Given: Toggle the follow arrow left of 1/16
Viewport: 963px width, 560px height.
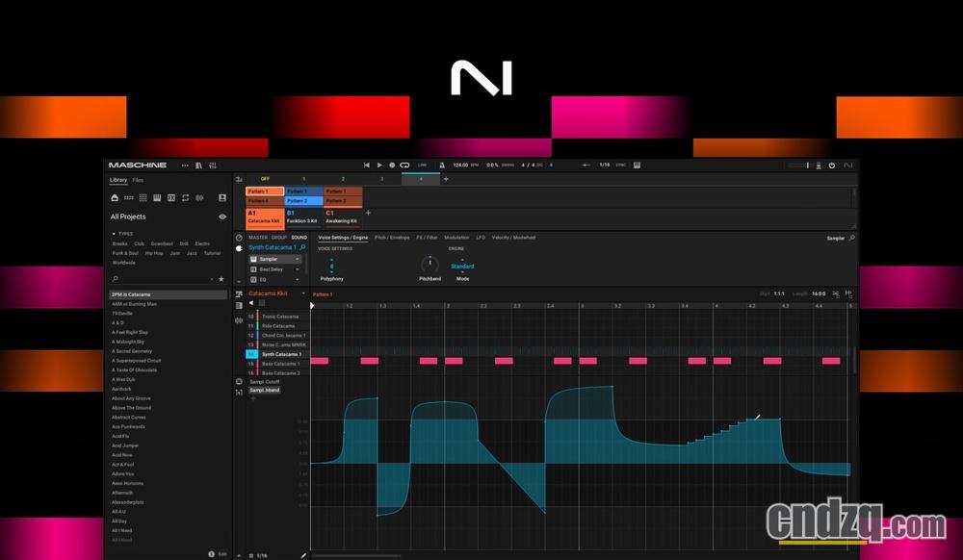Looking at the screenshot, I should 586,165.
